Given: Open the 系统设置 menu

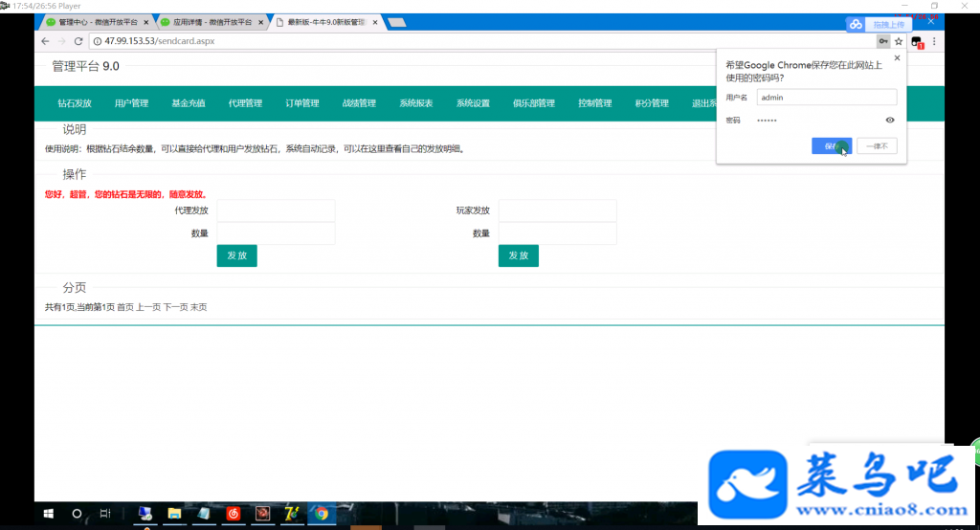Looking at the screenshot, I should [x=473, y=103].
